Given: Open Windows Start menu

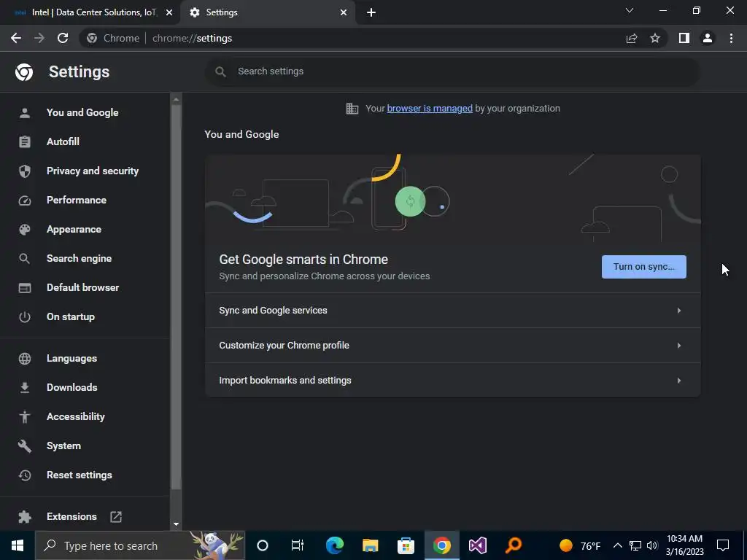Looking at the screenshot, I should (x=18, y=545).
